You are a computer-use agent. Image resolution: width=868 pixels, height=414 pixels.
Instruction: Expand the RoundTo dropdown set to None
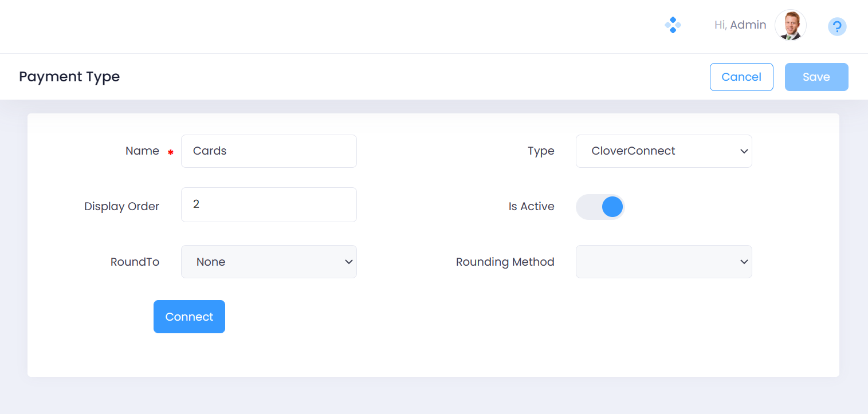[269, 262]
